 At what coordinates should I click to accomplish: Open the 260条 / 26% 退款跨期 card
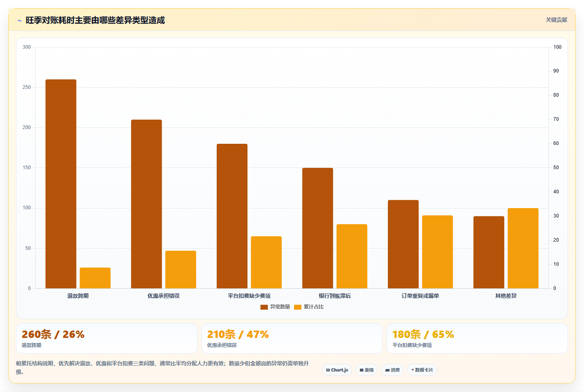tap(106, 338)
